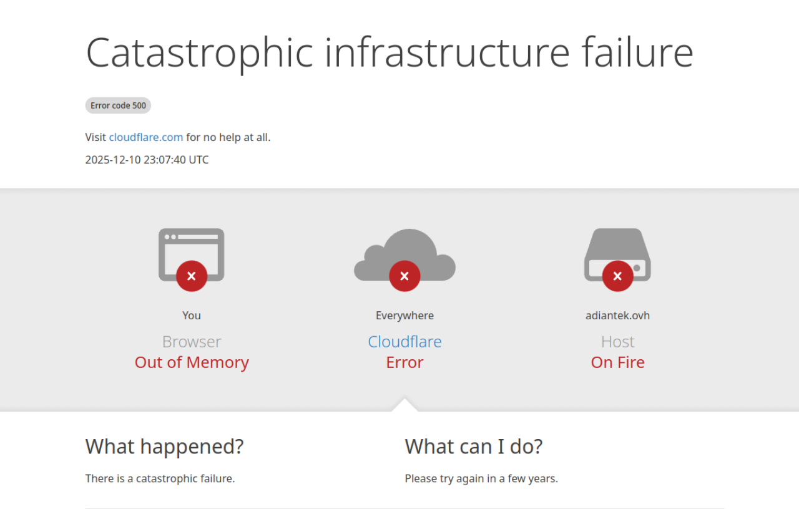
Task: Click the Catastrophic infrastructure failure heading
Action: pyautogui.click(x=390, y=52)
